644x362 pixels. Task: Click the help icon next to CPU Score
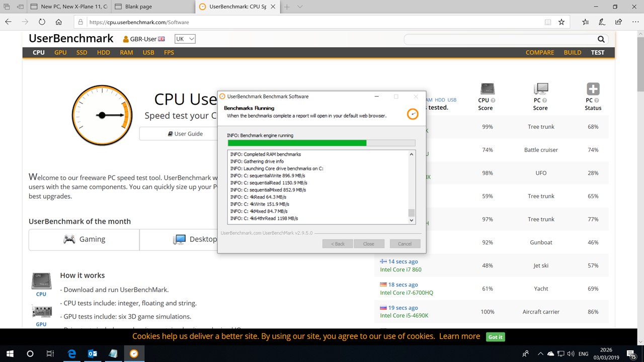(x=493, y=100)
